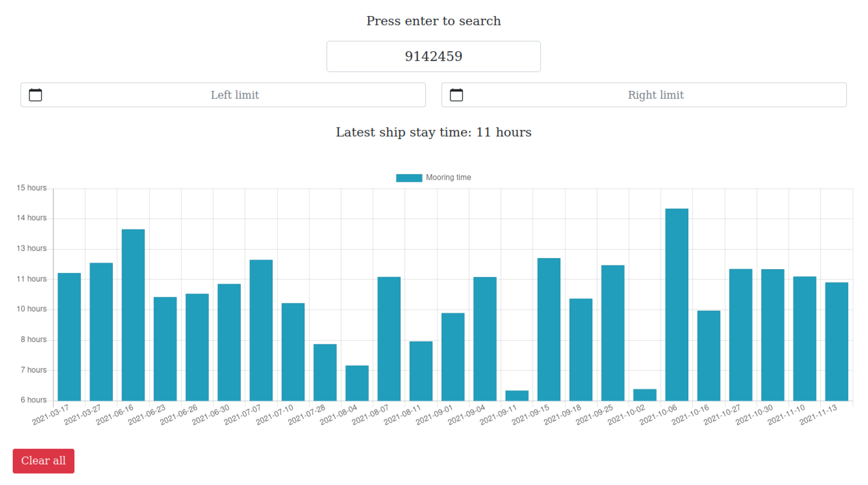Toggle the Mooring time legend swatch
This screenshot has width=868, height=485.
[409, 178]
